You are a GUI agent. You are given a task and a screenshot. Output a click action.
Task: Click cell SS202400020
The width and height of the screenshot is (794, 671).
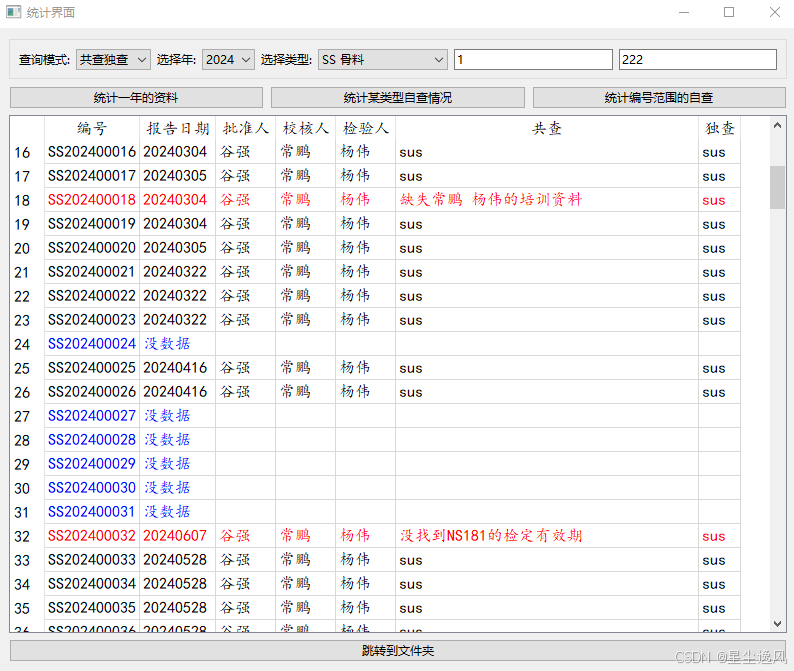(92, 248)
